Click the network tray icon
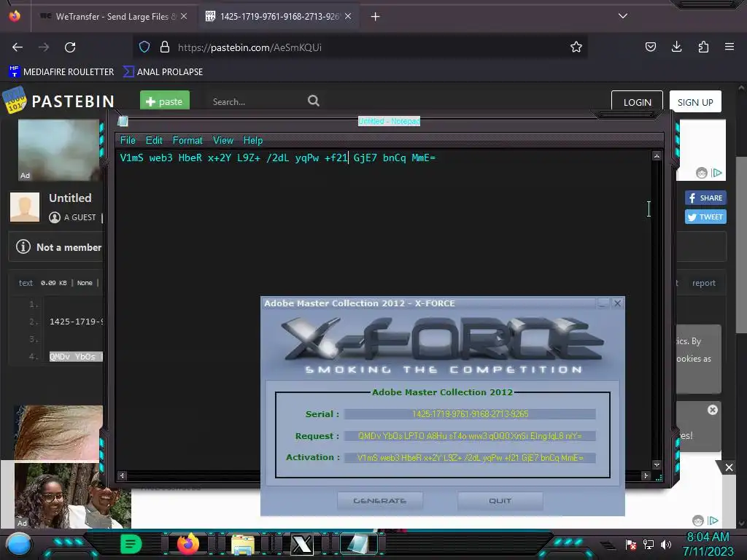This screenshot has height=560, width=747. (x=649, y=545)
